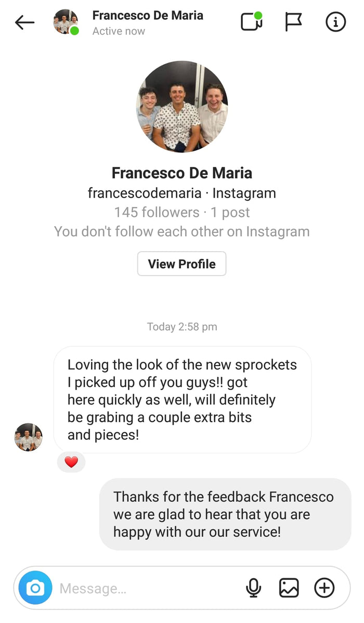This screenshot has height=623, width=364.
Task: Select the "Thanks for the feedback" reply bubble
Action: tap(225, 514)
